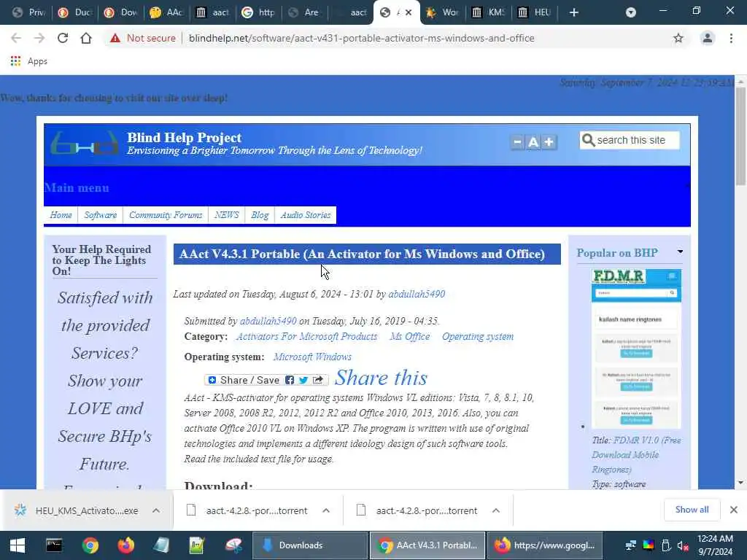747x560 pixels.
Task: Expand options for second aact torrent download
Action: click(496, 510)
